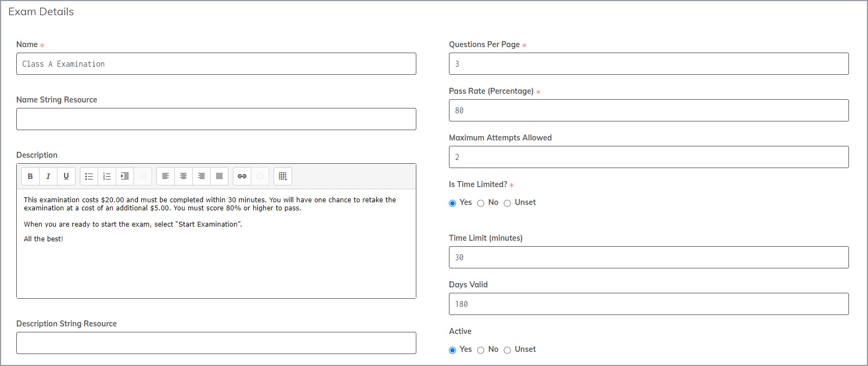Insert a hyperlink in the description
The height and width of the screenshot is (366, 868).
click(242, 176)
